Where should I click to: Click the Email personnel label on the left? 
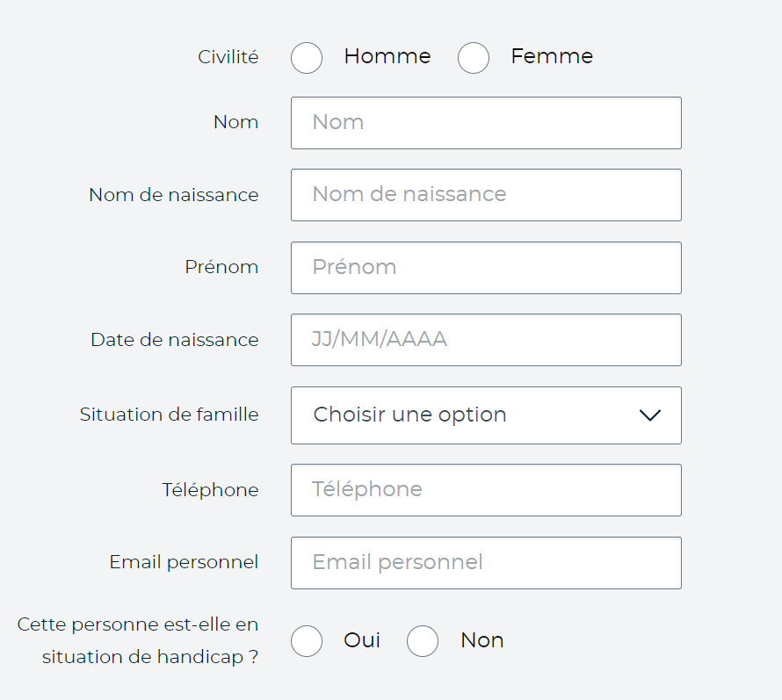(x=184, y=562)
